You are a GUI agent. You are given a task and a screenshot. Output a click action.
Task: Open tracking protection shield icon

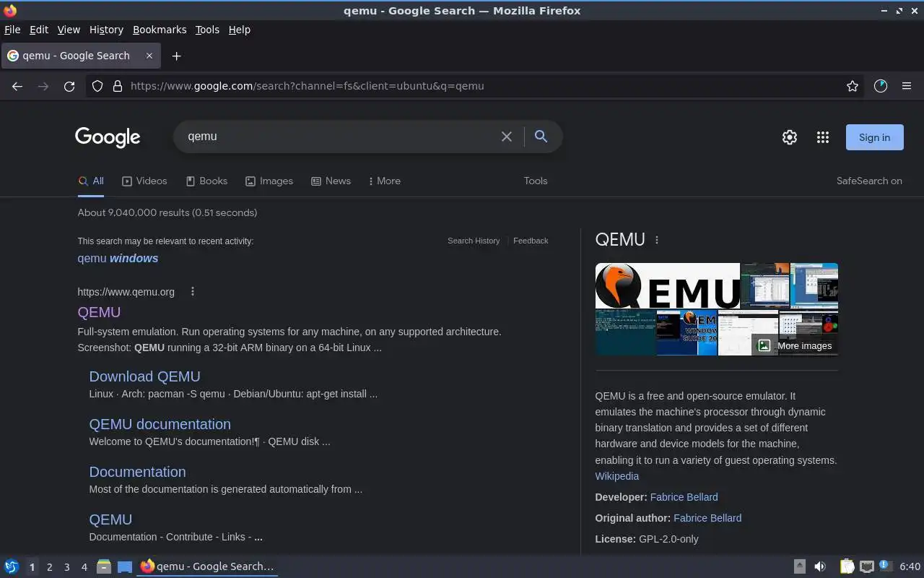(x=97, y=86)
